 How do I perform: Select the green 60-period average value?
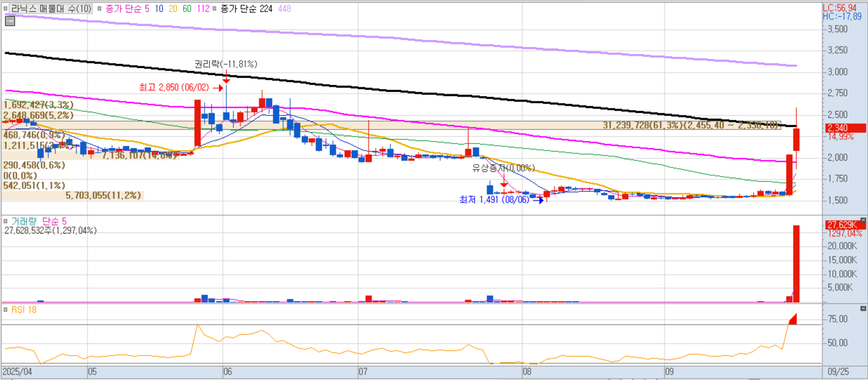point(187,8)
